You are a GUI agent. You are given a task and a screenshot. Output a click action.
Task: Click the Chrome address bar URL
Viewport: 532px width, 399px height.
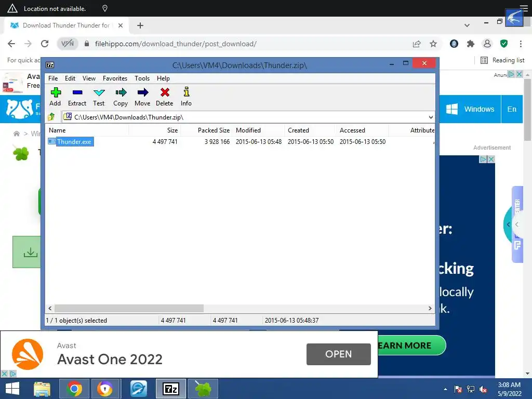pos(176,44)
